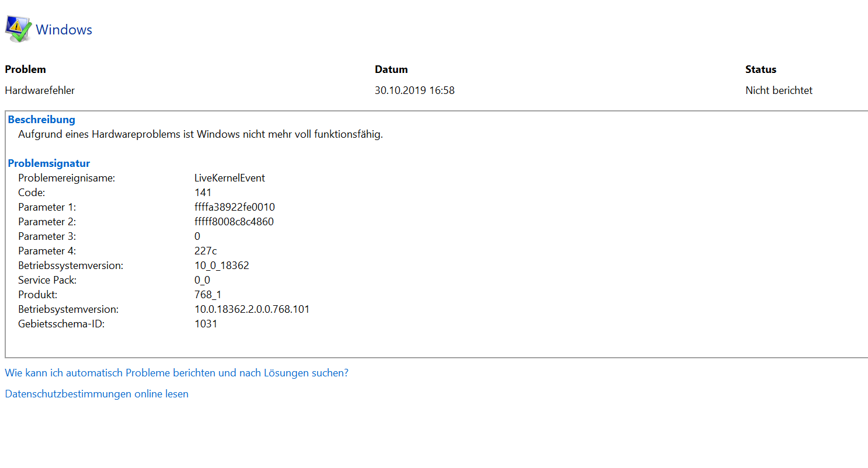The image size is (868, 468).
Task: Click the Code label
Action: point(32,193)
